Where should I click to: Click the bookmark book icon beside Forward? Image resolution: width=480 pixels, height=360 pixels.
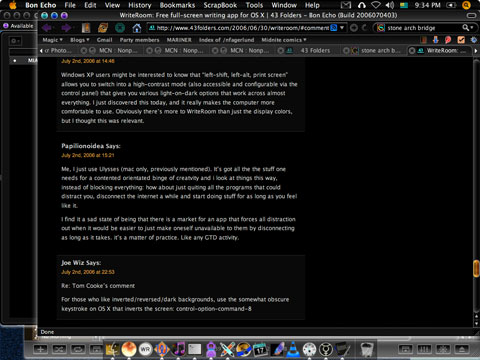tap(86, 28)
